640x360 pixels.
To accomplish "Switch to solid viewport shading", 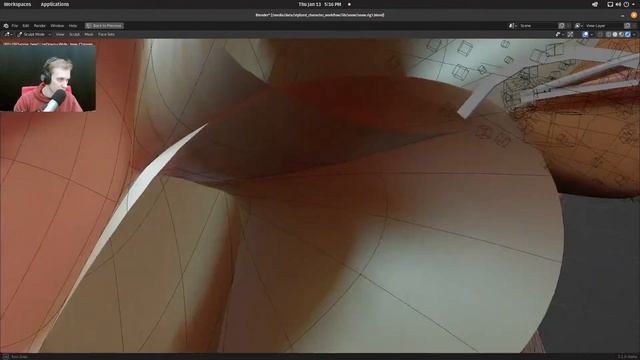I will (615, 34).
